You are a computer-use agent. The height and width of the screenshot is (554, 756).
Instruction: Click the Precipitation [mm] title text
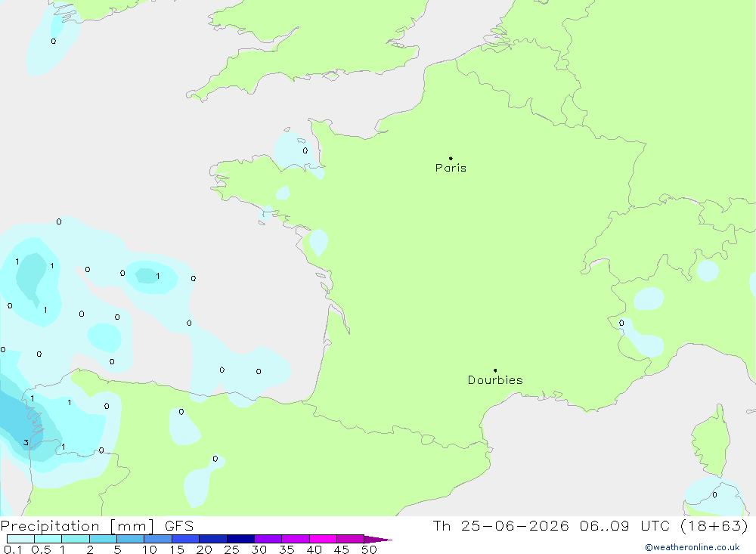click(x=77, y=526)
